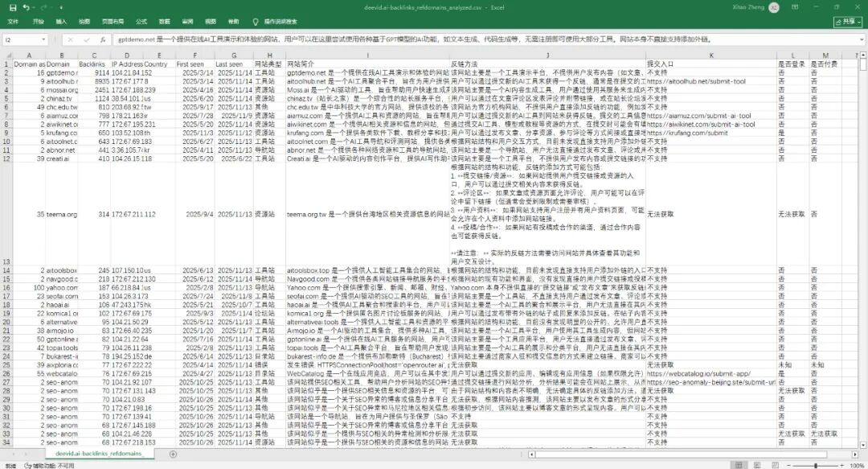This screenshot has width=868, height=469.
Task: Click the Cancel (X) formula bar icon
Action: coord(70,40)
